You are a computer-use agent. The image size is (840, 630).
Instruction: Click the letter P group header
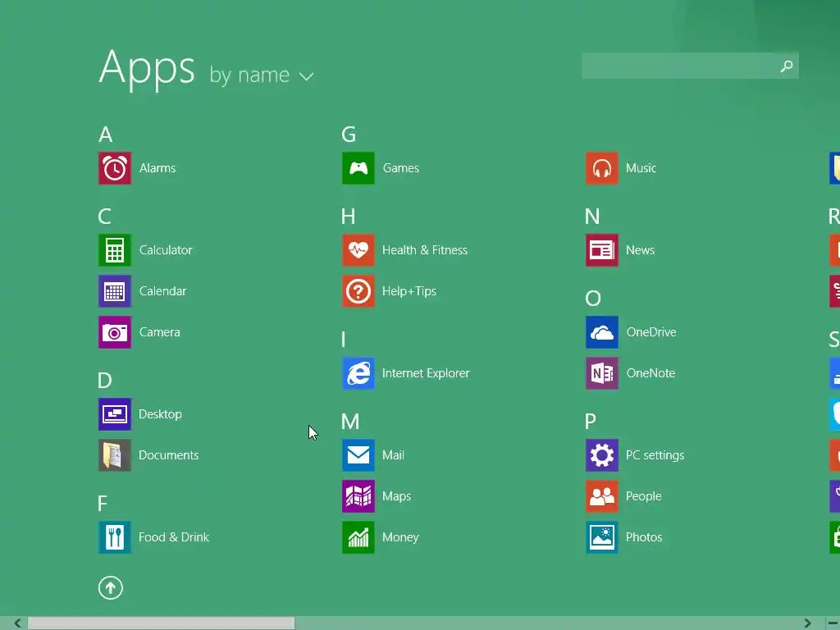point(591,422)
